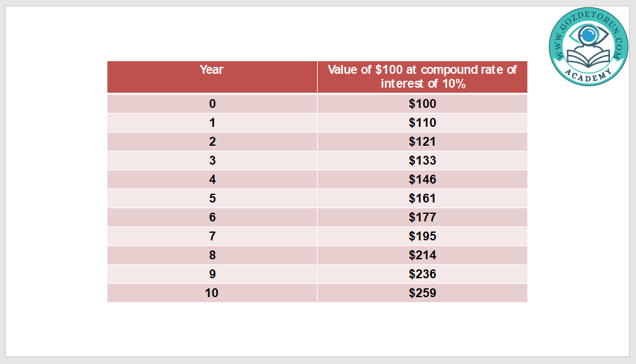
Task: Click the year 9 cell
Action: coord(212,274)
